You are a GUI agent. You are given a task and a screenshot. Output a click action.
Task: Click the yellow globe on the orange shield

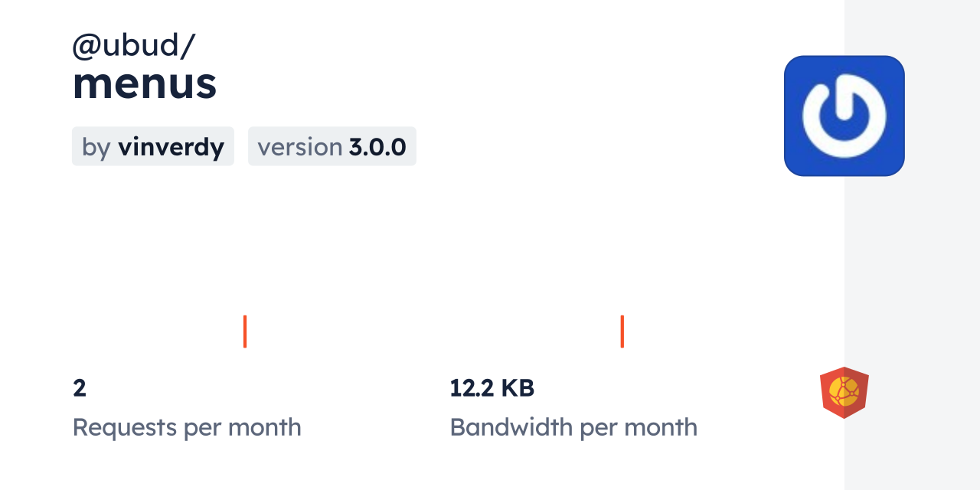(844, 390)
